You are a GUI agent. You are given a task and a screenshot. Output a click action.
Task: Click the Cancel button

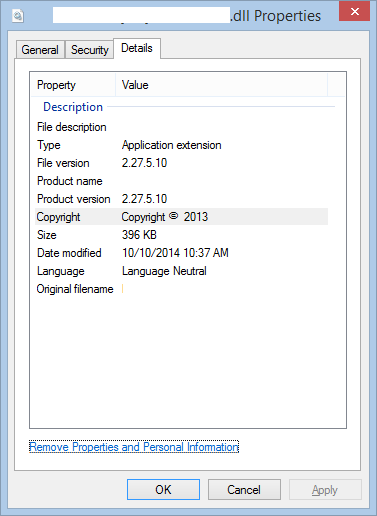pyautogui.click(x=244, y=490)
